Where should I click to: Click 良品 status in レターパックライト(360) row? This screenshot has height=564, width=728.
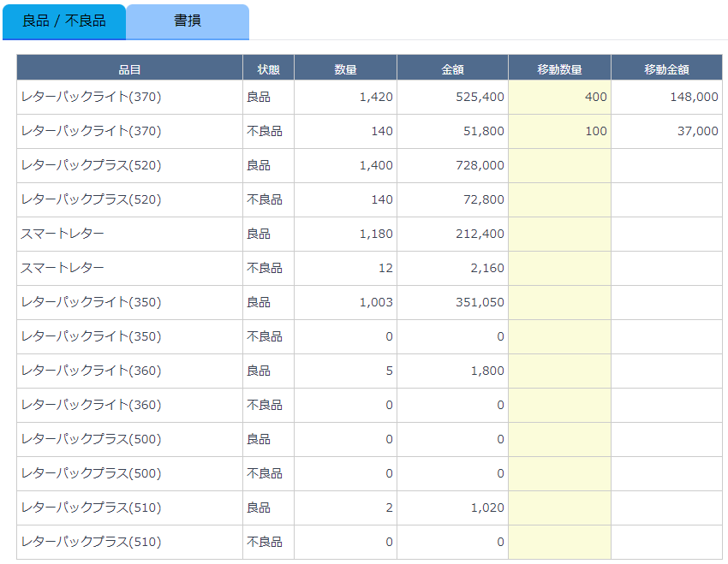click(259, 371)
